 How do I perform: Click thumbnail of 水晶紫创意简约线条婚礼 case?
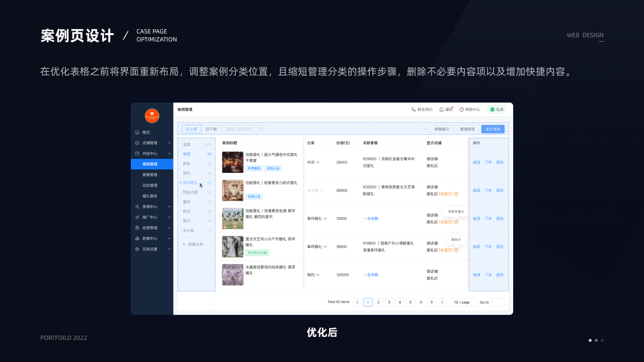click(x=232, y=275)
